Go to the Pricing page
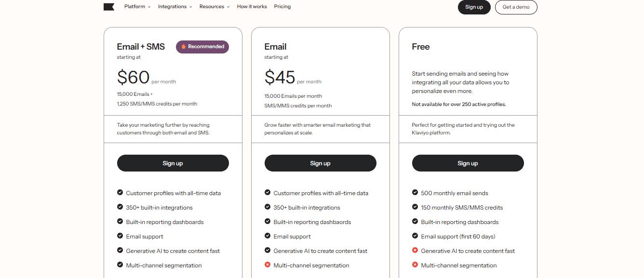 282,7
